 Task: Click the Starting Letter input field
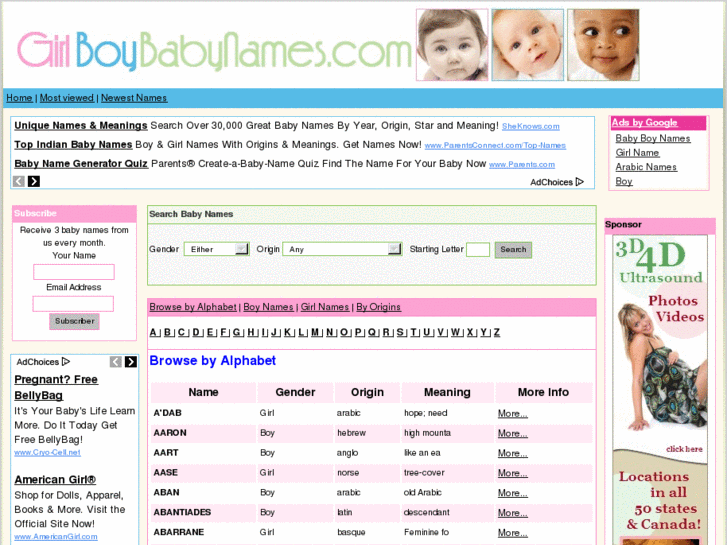click(478, 250)
